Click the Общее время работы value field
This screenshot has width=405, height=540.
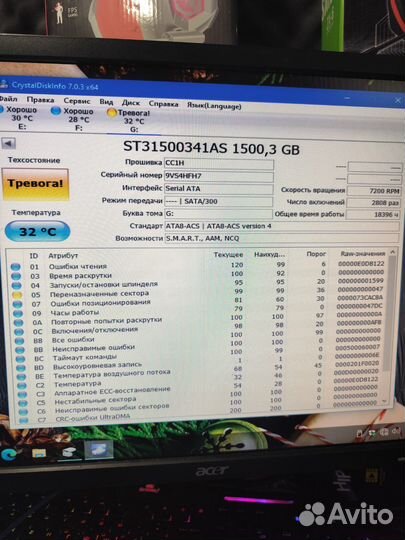pos(373,215)
